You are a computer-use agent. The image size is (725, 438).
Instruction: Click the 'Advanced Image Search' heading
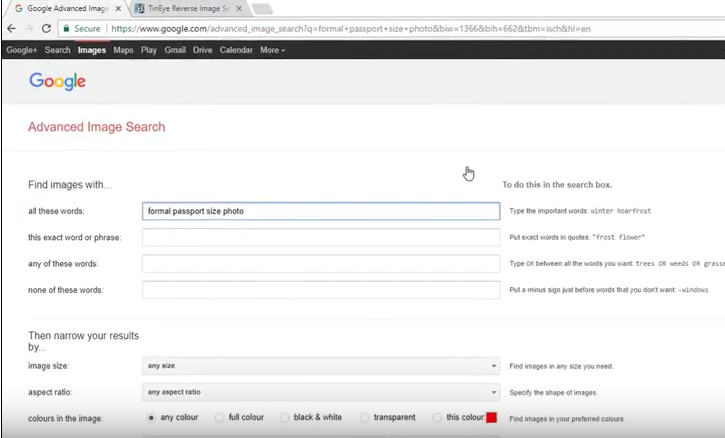pos(97,127)
